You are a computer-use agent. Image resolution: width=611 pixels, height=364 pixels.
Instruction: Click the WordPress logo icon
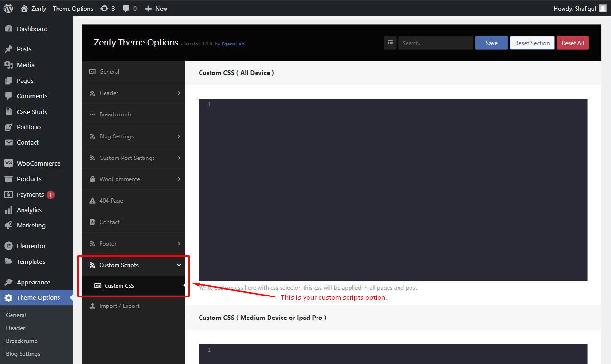click(x=8, y=8)
